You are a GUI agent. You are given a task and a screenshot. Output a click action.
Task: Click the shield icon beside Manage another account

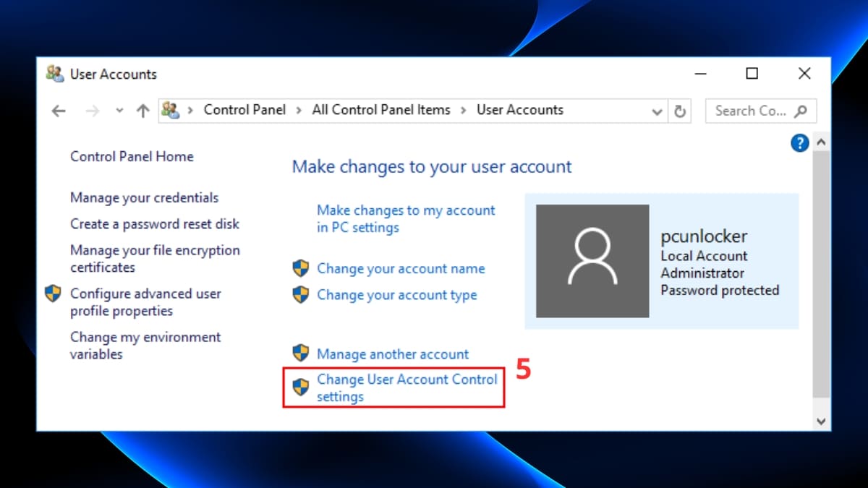tap(300, 353)
